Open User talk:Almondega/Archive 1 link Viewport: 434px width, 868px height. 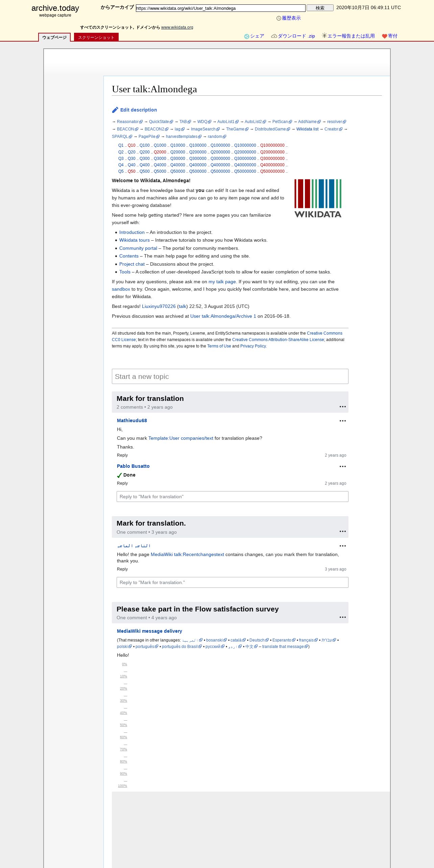(x=223, y=316)
